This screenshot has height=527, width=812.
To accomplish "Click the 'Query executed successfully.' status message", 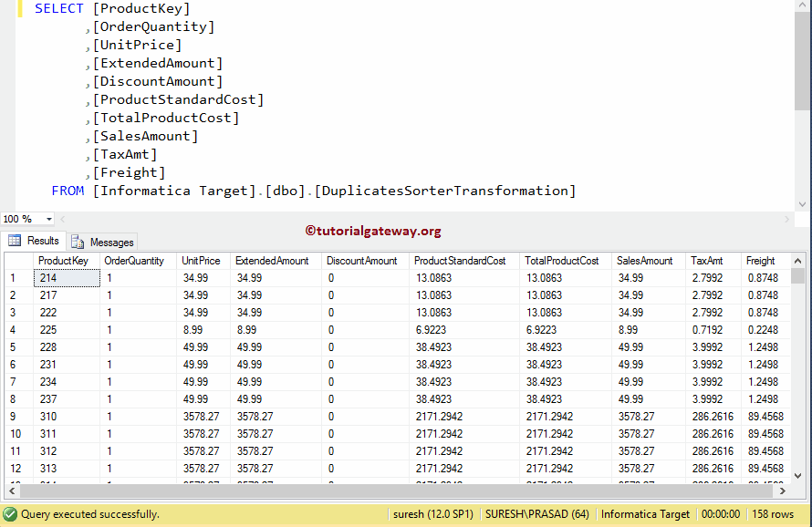I will (90, 514).
